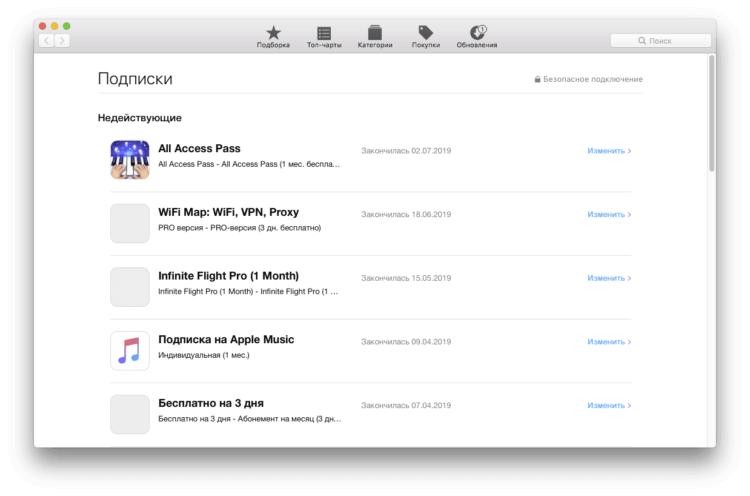Select the All Access Pass title
The height and width of the screenshot is (496, 750).
click(199, 148)
